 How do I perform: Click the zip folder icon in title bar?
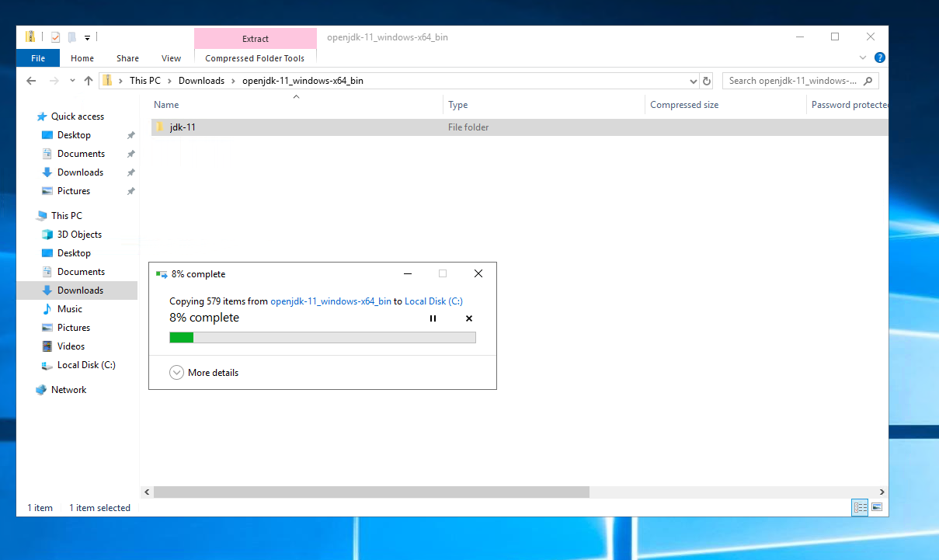tap(30, 37)
